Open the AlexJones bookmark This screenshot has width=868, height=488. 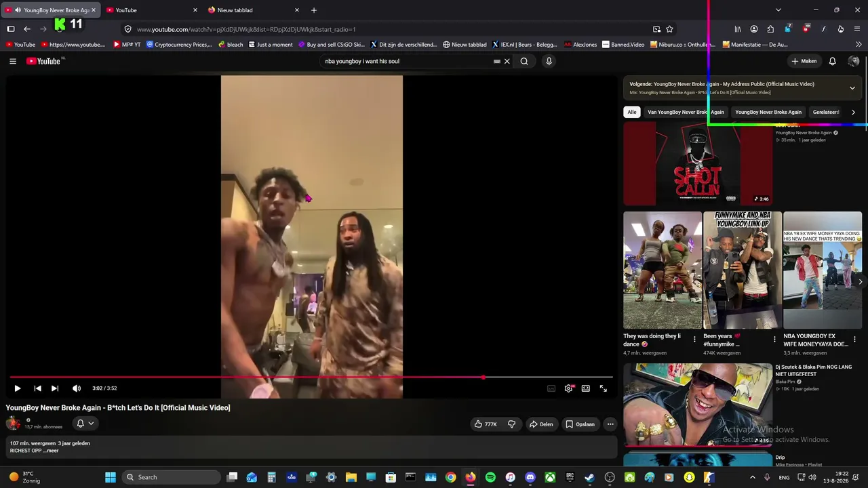tap(580, 45)
